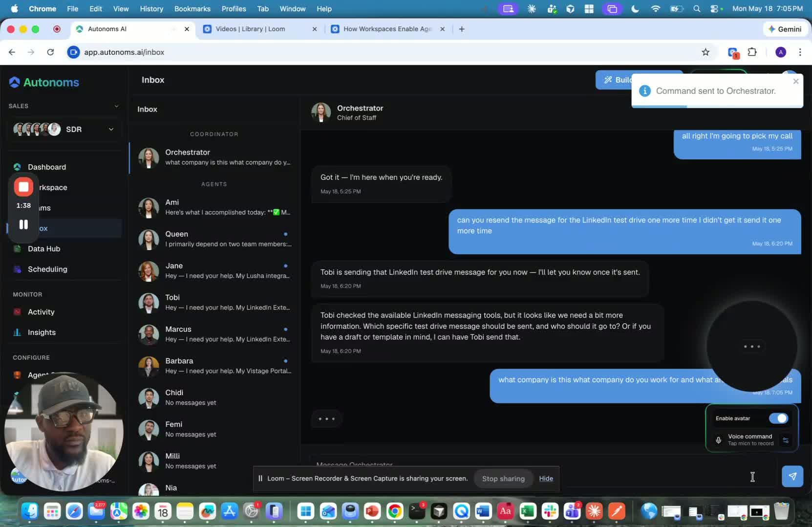Open the Apple menu

coord(14,9)
